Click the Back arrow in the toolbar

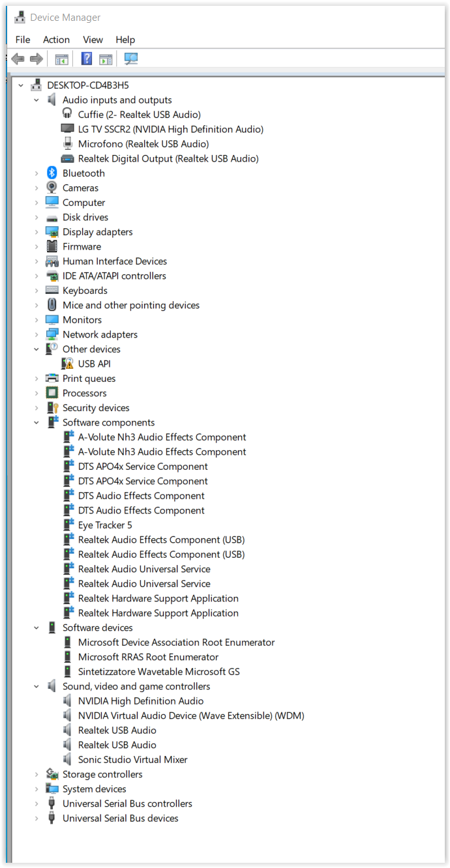[18, 59]
